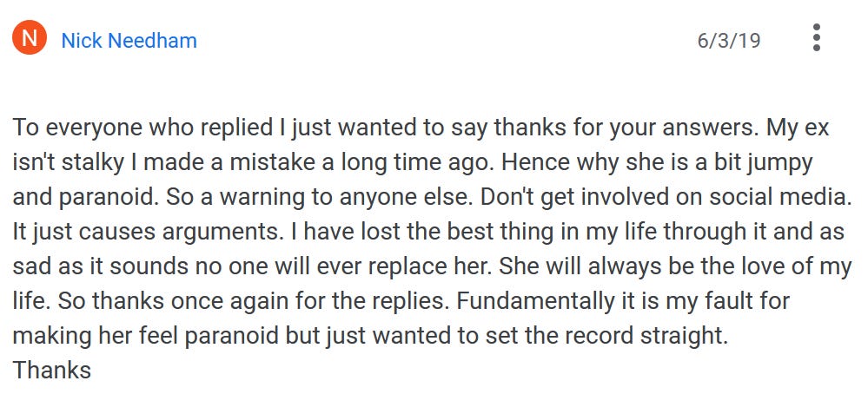
Task: Open Nick Needham's profile link
Action: click(x=129, y=41)
